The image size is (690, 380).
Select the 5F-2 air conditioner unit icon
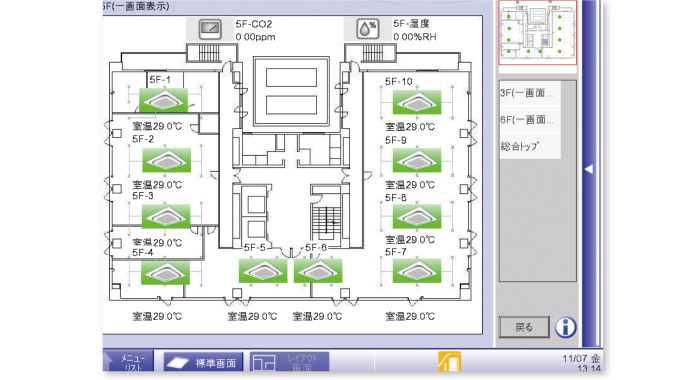pyautogui.click(x=166, y=160)
